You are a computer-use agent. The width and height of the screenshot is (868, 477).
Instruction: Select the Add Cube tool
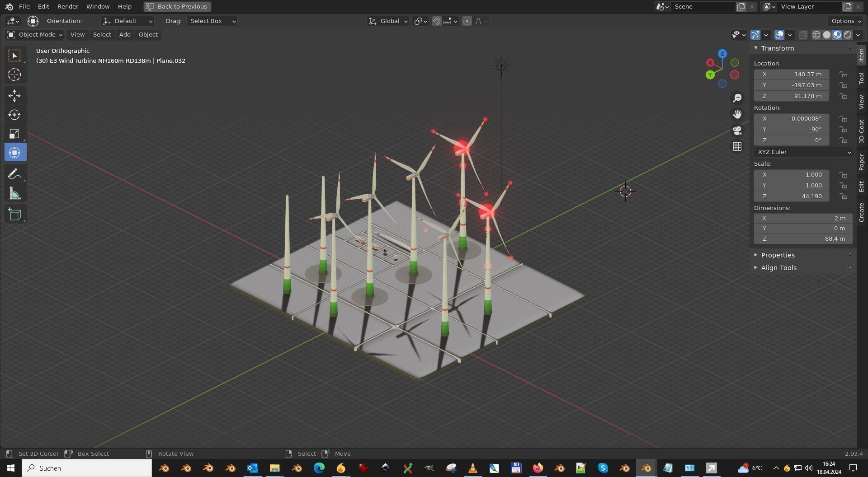[14, 214]
